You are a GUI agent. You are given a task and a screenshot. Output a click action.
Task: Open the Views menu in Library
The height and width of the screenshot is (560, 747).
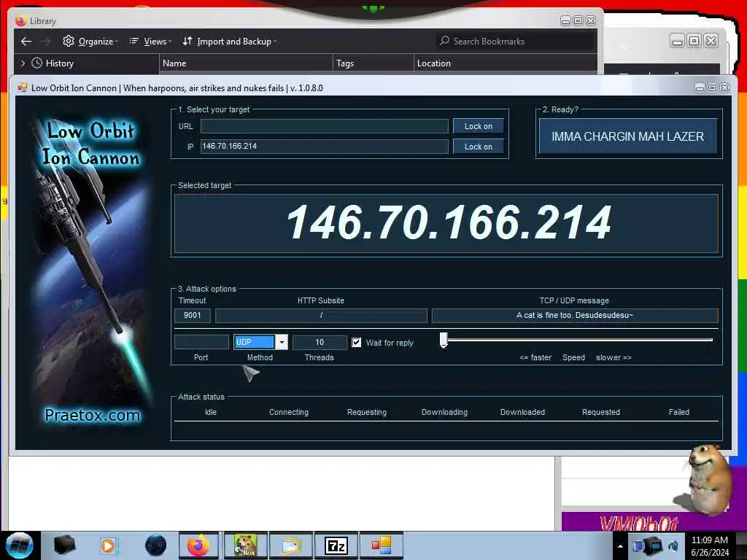[x=150, y=42]
